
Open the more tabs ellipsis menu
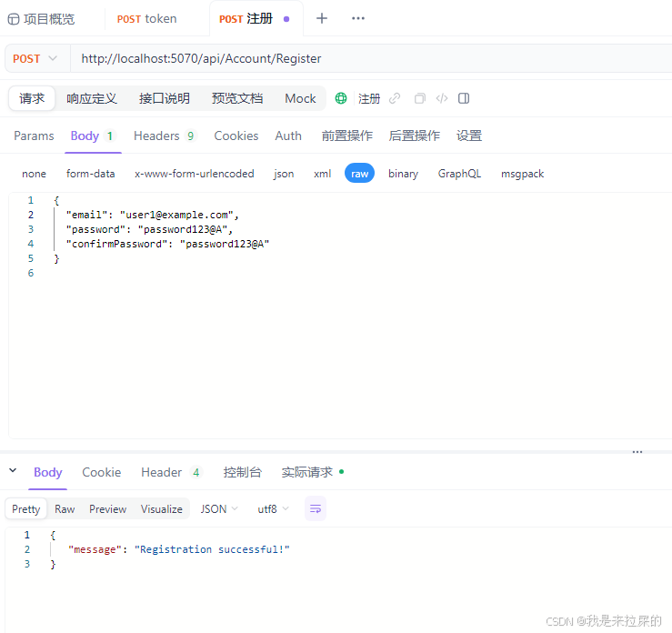(x=358, y=18)
